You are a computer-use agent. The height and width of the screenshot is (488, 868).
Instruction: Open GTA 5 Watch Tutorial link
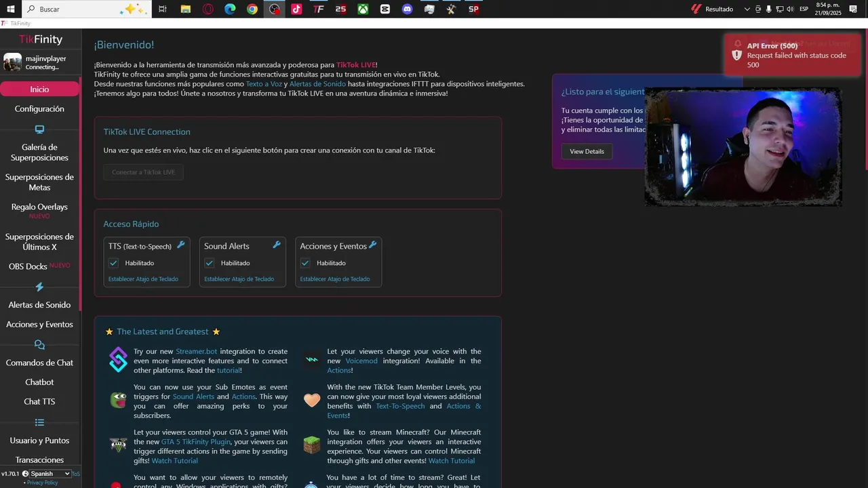[175, 461]
